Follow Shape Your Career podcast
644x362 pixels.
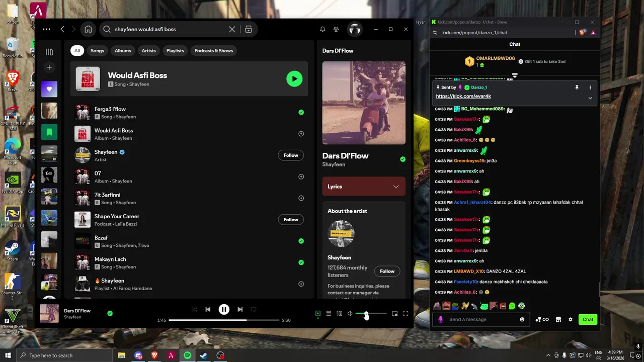coord(291,220)
